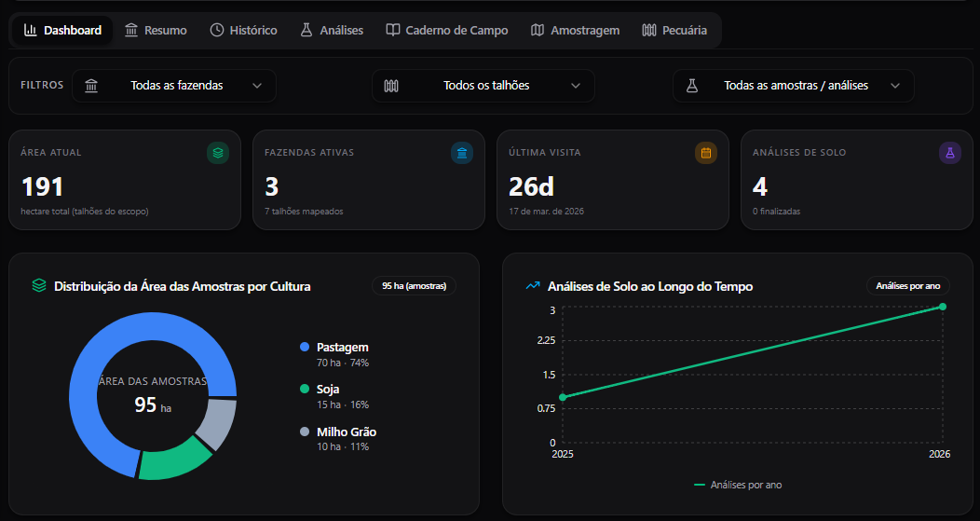Click the layers icon beside Distribuição da Área title
This screenshot has height=521, width=980.
pos(39,286)
